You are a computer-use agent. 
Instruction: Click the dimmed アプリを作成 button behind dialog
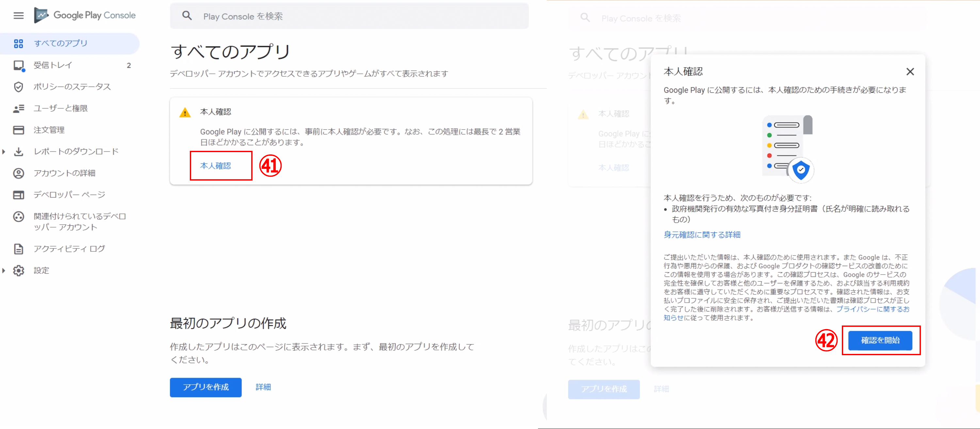[x=604, y=389]
